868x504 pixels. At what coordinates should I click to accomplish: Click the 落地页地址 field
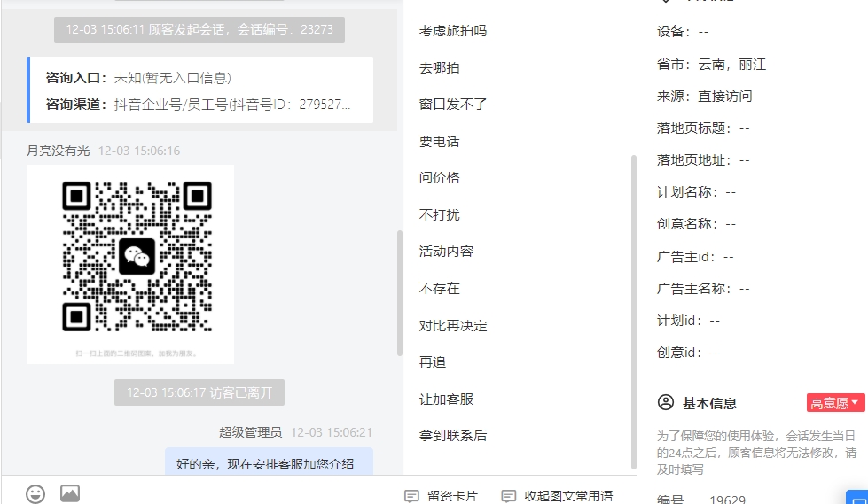(703, 160)
